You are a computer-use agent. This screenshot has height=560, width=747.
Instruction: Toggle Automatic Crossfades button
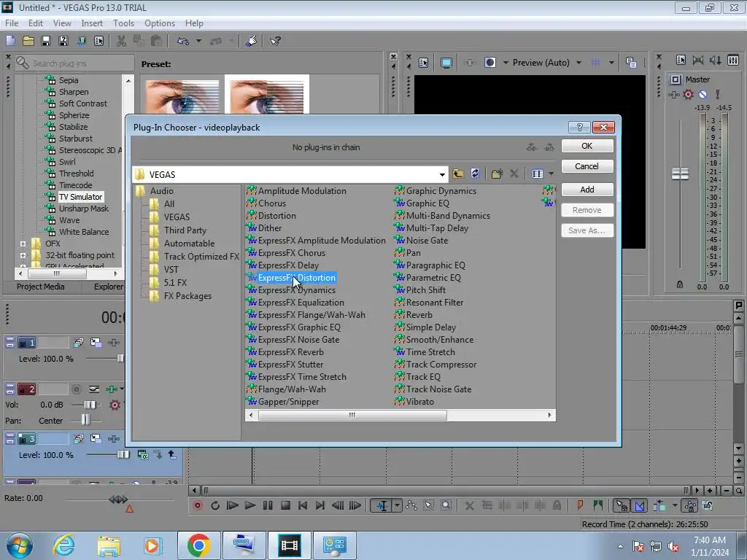coord(640,505)
